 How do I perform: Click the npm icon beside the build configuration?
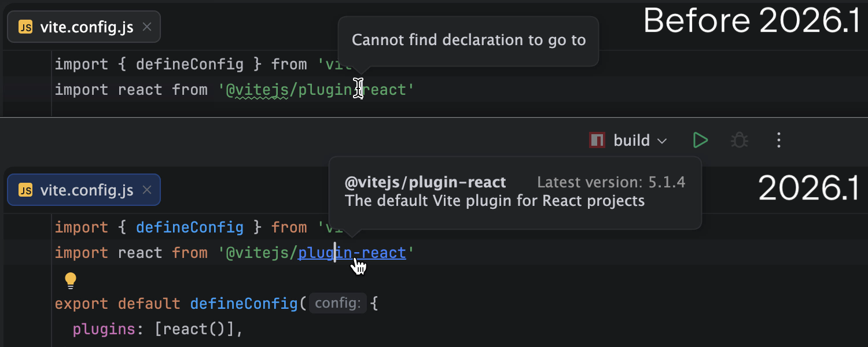pyautogui.click(x=597, y=140)
